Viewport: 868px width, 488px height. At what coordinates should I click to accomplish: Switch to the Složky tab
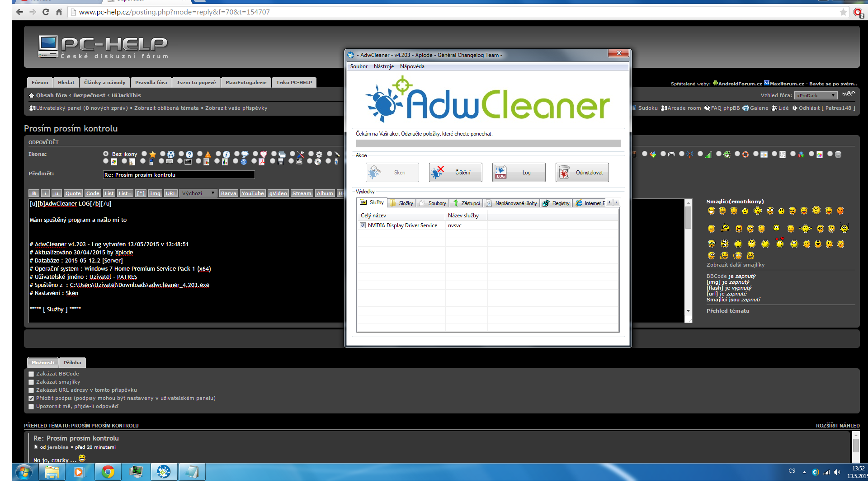point(401,203)
